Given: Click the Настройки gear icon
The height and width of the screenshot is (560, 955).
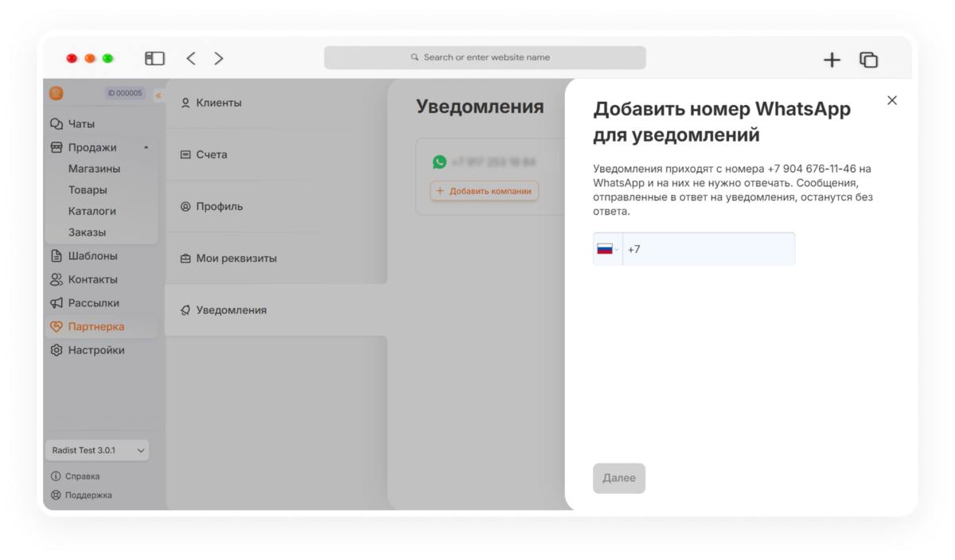Looking at the screenshot, I should 57,350.
